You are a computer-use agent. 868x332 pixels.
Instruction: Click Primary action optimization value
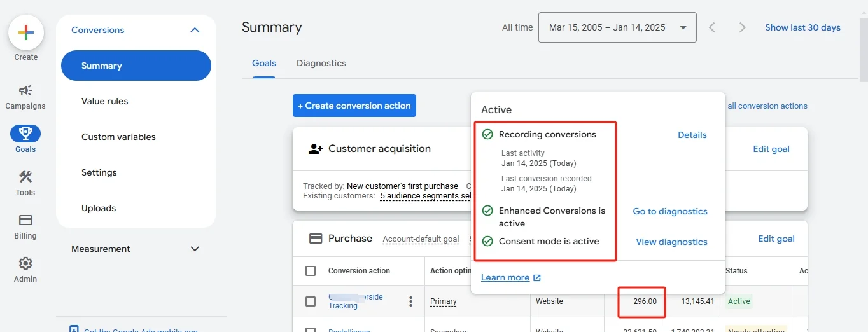coord(444,301)
